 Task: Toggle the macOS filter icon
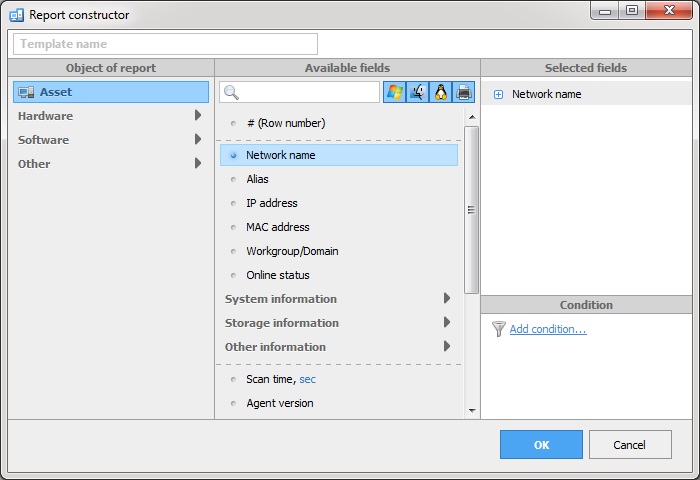418,92
